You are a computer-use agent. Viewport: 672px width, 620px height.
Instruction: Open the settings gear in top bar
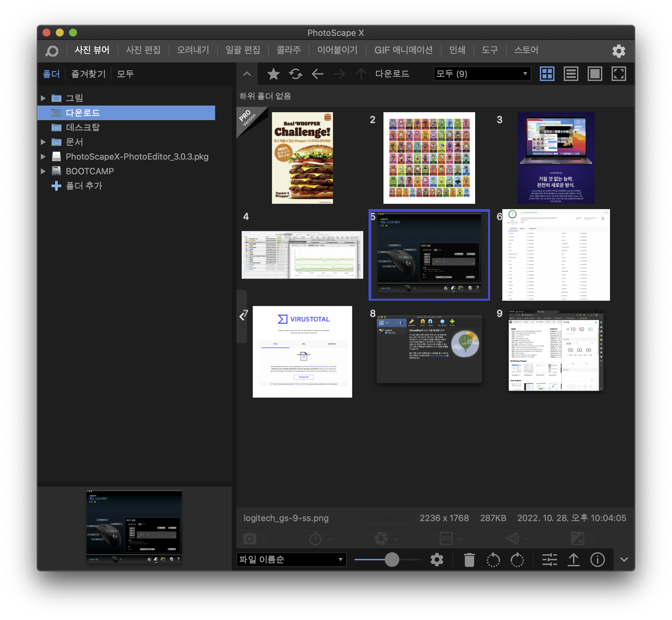618,51
